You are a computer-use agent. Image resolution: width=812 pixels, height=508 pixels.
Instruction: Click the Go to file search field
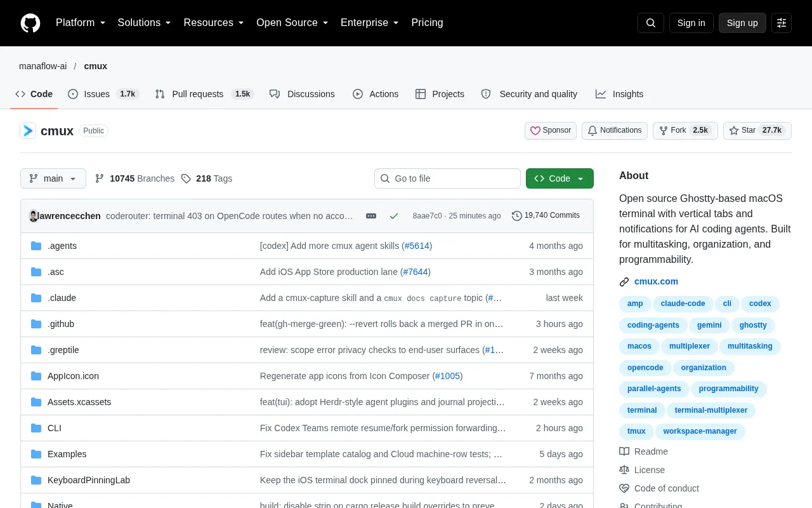447,178
